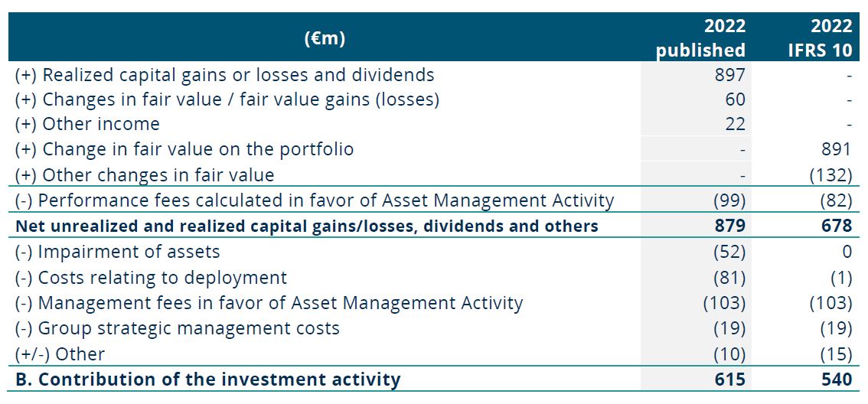Screen dimensions: 868x404
Task: Click Change in fair value on the portfolio
Action: point(184,149)
